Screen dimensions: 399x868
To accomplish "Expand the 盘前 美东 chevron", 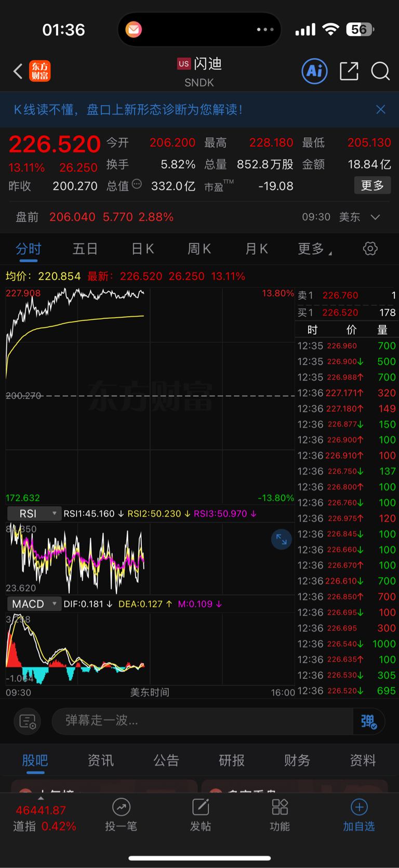I will (376, 217).
